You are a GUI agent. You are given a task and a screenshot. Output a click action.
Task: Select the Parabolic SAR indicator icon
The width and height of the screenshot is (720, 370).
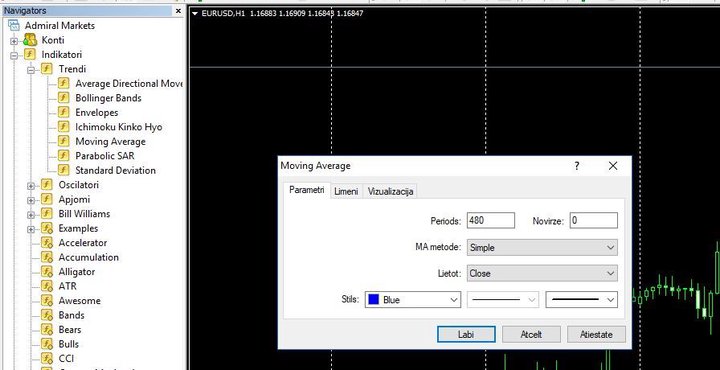tap(63, 156)
